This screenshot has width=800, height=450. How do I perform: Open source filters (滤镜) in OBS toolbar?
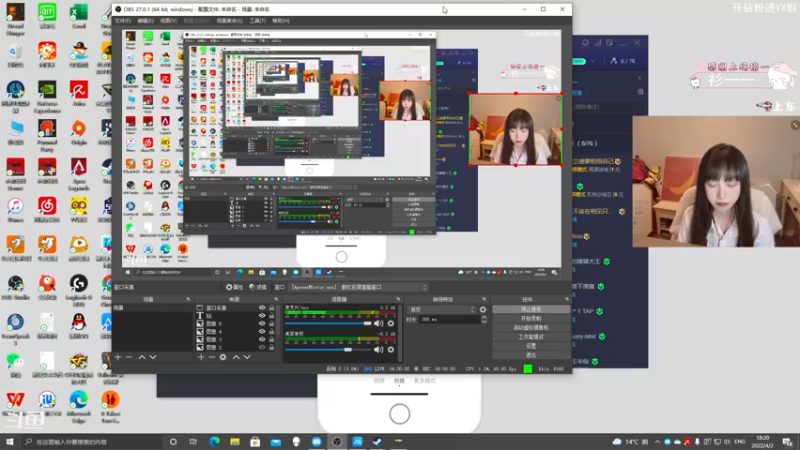[258, 287]
